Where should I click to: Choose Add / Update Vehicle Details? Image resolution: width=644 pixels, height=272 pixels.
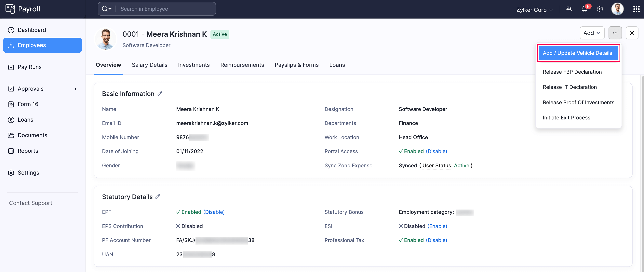pyautogui.click(x=577, y=53)
